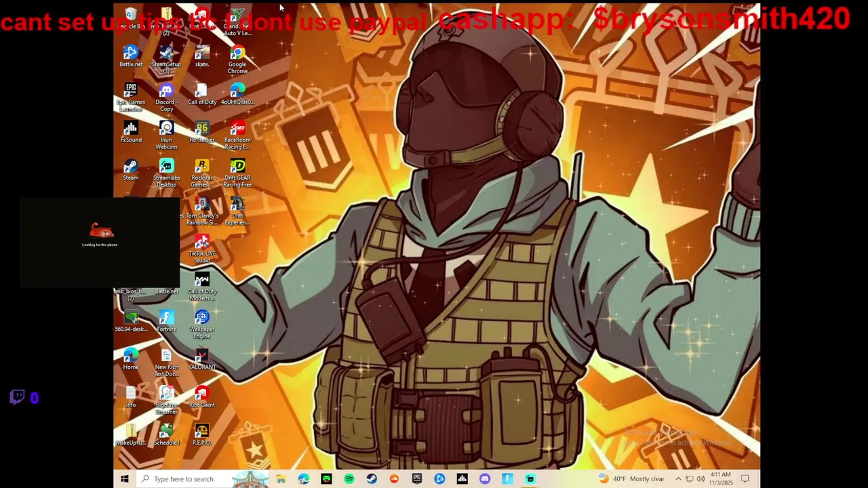This screenshot has height=488, width=868.
Task: Launch the Schedule I desktop shortcut
Action: 166,436
